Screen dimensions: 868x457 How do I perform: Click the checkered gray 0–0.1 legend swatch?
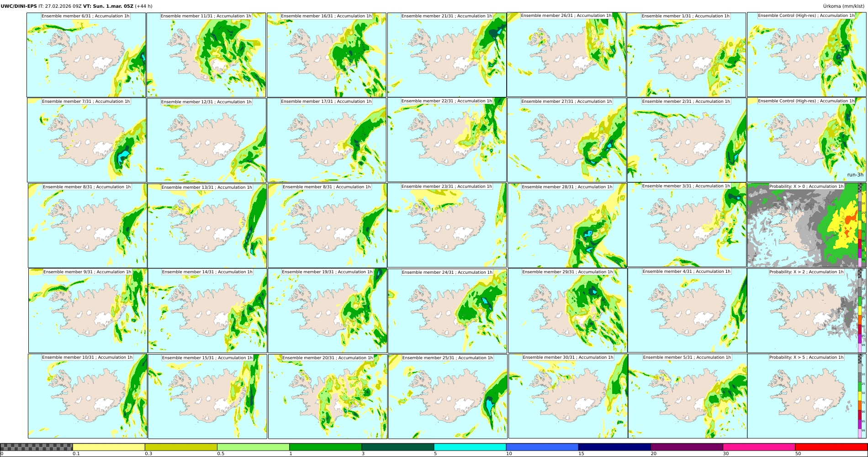pos(37,447)
